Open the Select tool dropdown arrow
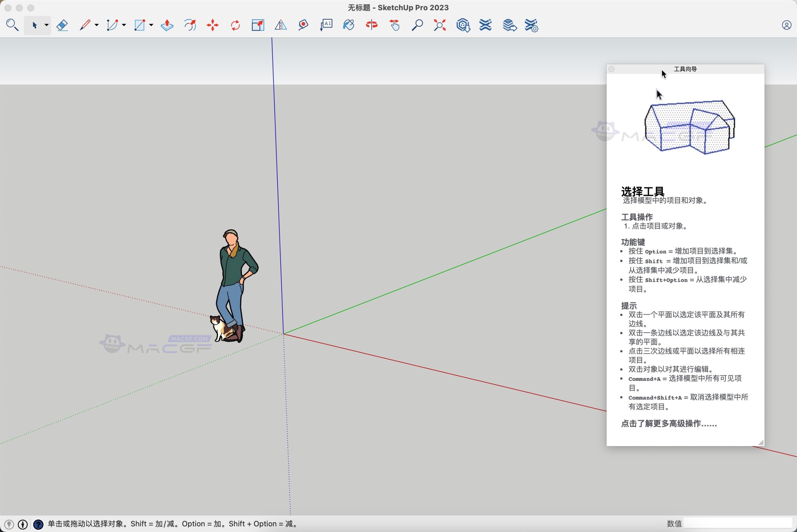Screen dimensions: 797x532 (46, 25)
